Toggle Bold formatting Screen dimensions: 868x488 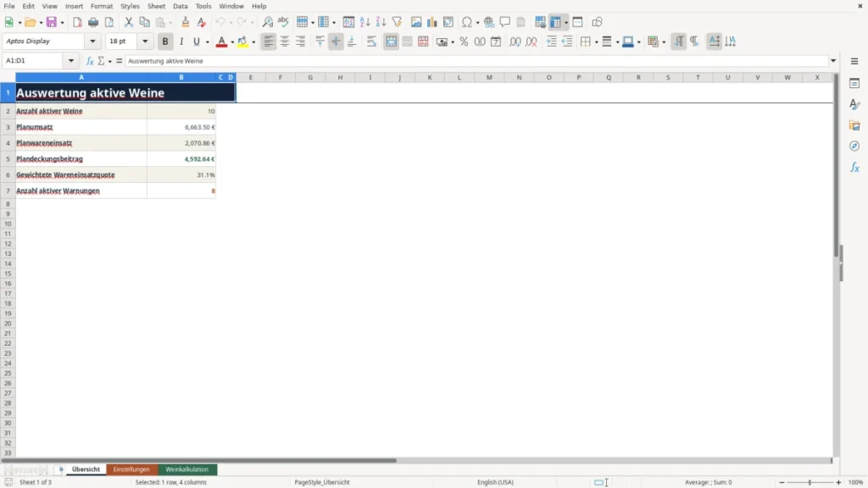(x=165, y=42)
